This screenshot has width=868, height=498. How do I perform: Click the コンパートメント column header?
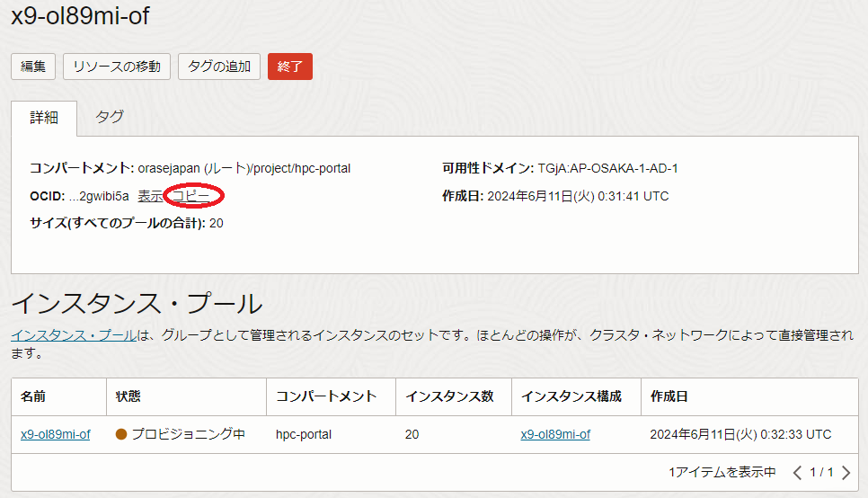tap(325, 396)
